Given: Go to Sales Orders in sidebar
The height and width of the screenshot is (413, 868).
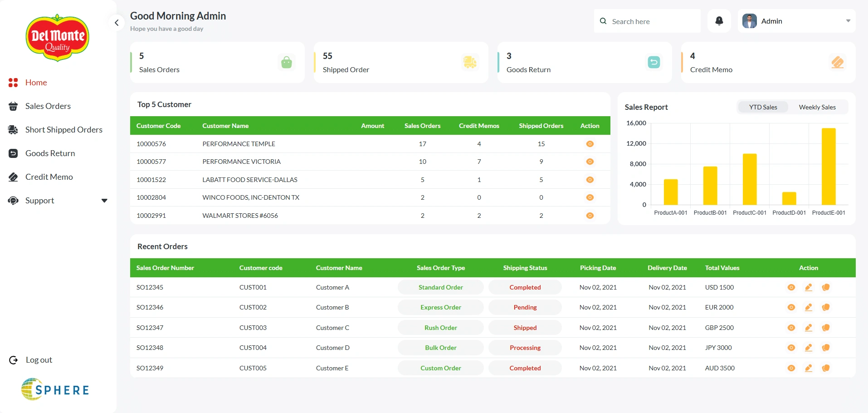Looking at the screenshot, I should click(48, 106).
